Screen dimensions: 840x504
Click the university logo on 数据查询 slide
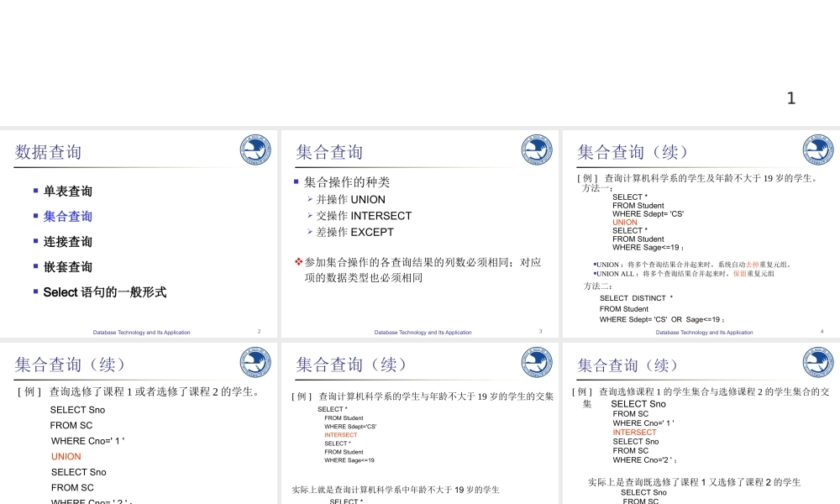[x=255, y=150]
